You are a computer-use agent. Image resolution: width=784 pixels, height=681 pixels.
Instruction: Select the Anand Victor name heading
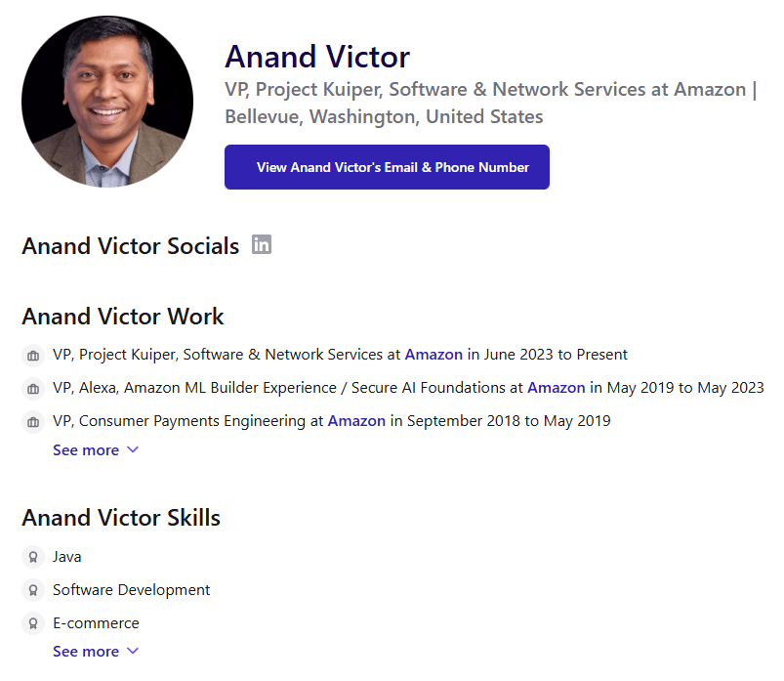tap(317, 57)
